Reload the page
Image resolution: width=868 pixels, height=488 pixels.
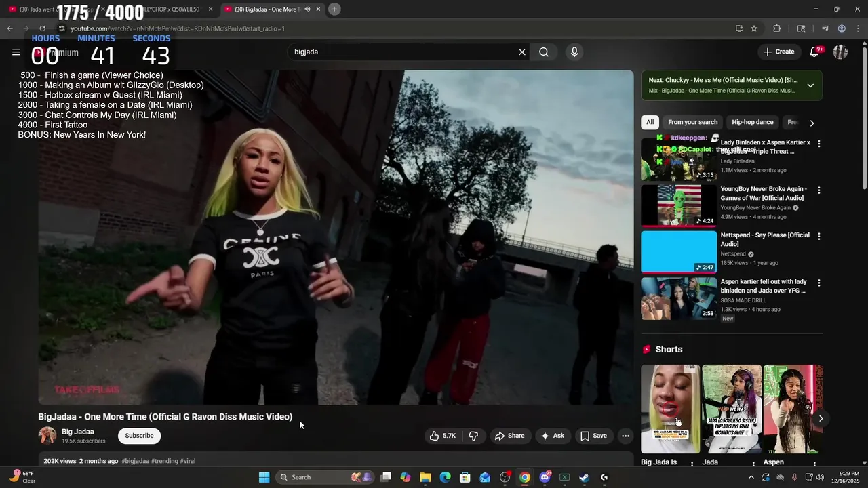click(x=42, y=28)
